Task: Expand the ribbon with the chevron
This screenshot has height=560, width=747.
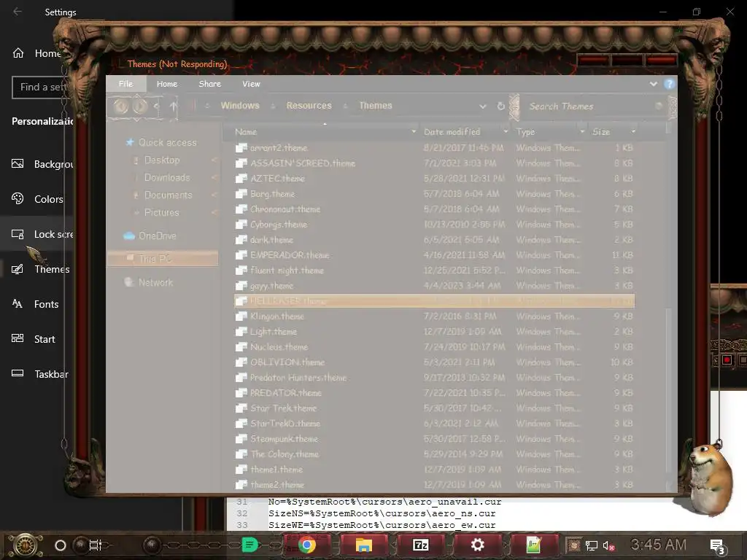Action: [x=653, y=84]
